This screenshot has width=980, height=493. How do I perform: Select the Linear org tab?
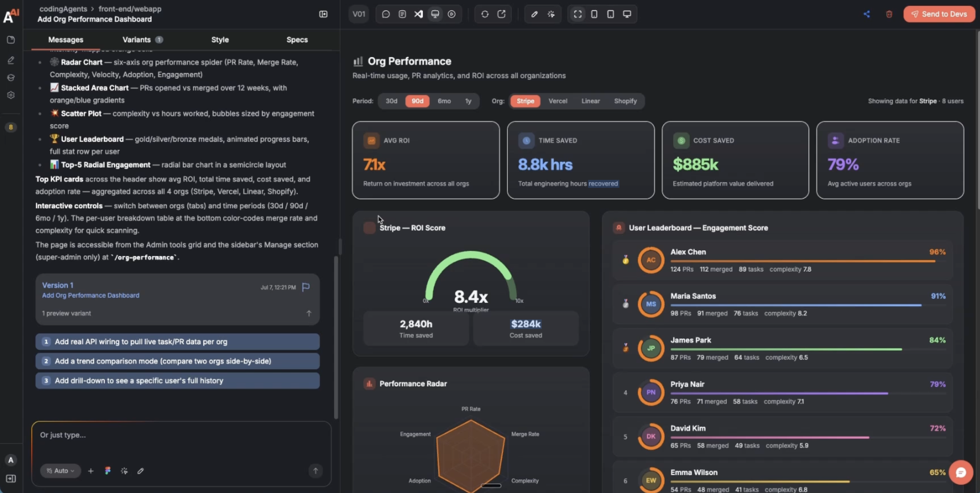[591, 101]
